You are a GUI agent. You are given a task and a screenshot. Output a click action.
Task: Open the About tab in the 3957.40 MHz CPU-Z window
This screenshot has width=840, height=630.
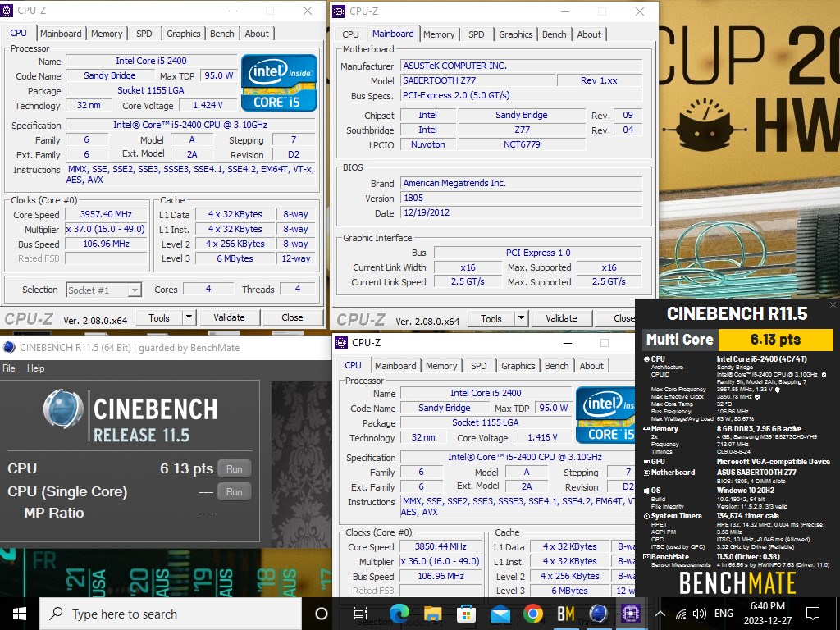coord(257,33)
